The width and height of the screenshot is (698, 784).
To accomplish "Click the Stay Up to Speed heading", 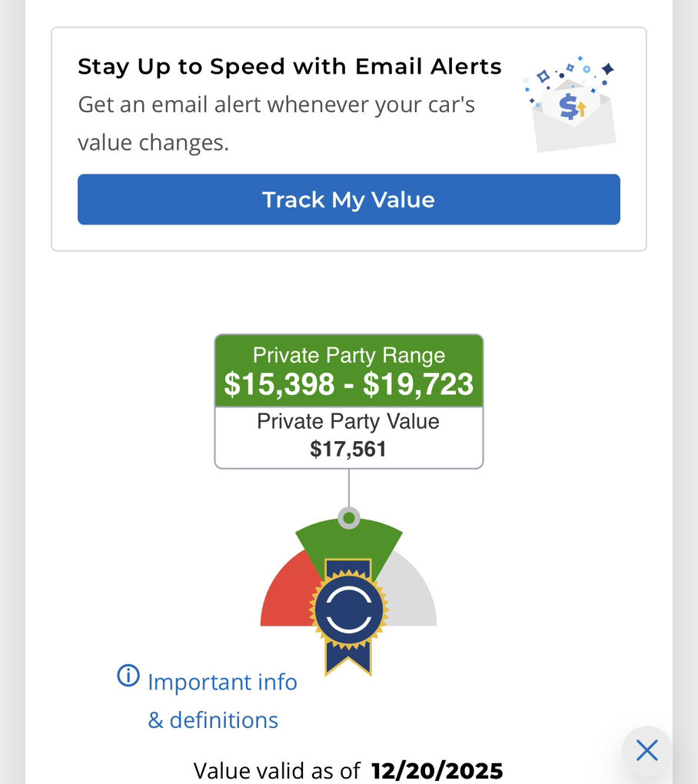I will coord(290,67).
